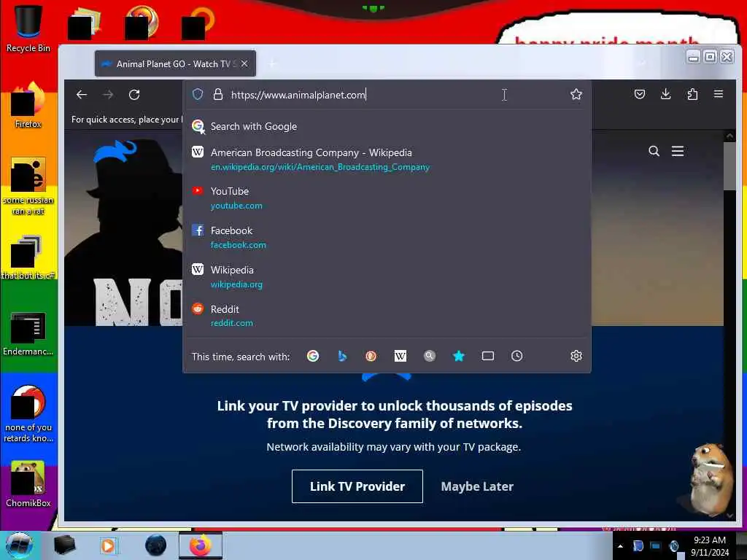Pick the Reddit suggestion

coord(387,316)
